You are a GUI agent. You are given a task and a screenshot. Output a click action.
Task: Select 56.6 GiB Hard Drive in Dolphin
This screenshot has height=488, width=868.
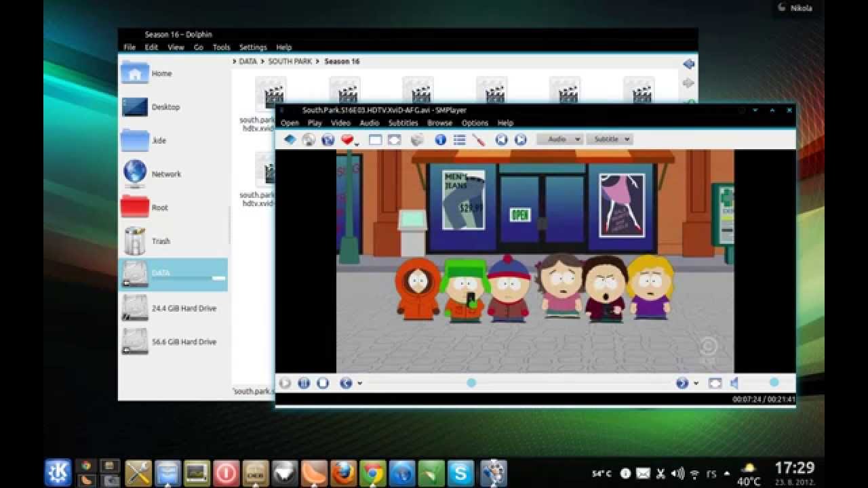click(174, 342)
